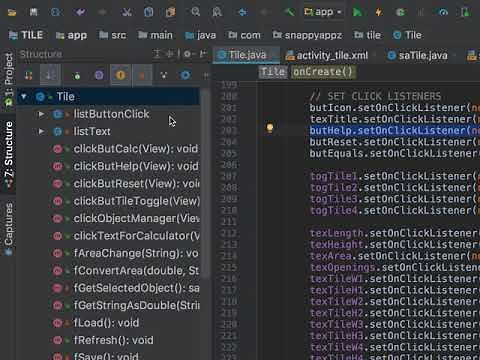Open the app run configuration dropdown

point(323,13)
